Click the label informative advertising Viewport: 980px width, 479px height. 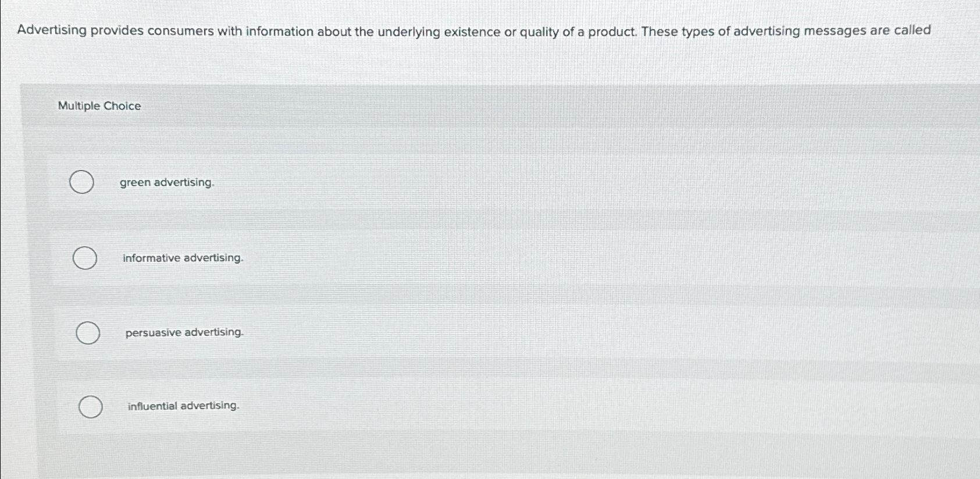click(x=183, y=258)
